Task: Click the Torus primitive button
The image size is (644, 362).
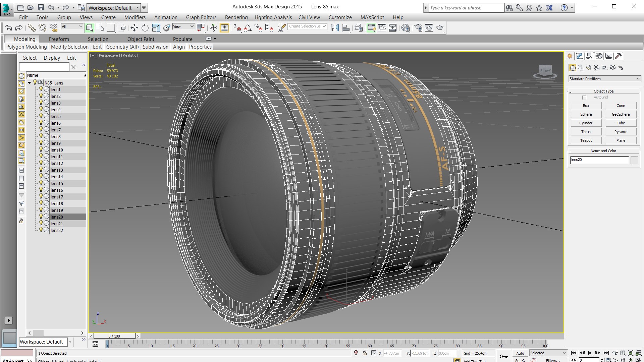Action: click(586, 132)
